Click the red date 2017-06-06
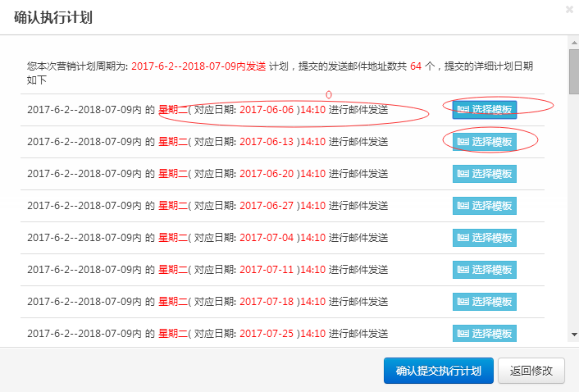Viewport: 579px width, 392px height. click(267, 110)
